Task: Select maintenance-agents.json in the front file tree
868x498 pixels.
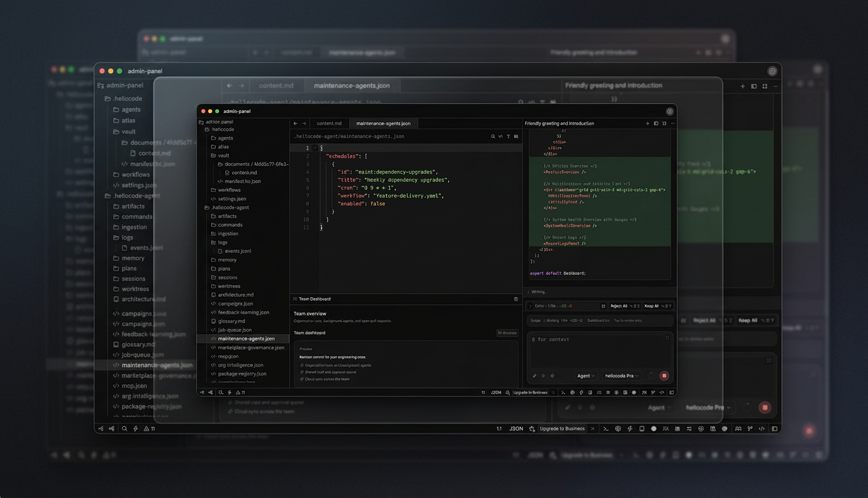Action: point(244,339)
